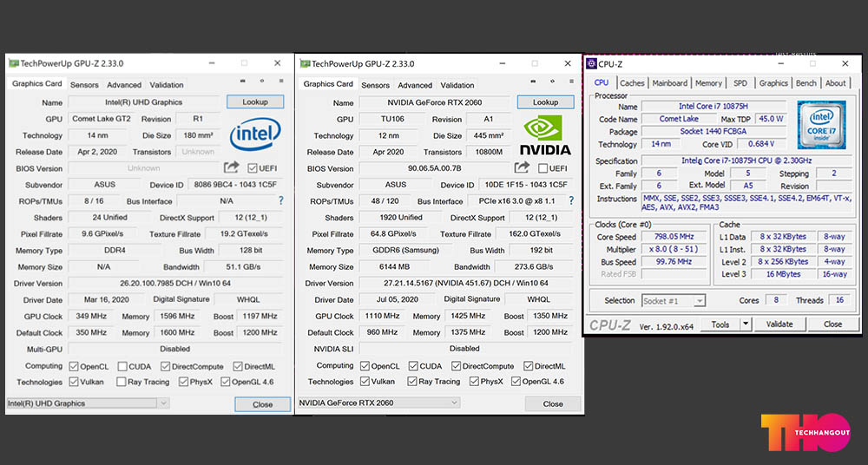Toggle DirectCompute checkbox in Intel GPU-Z window
Screen dimensions: 868x465
[166, 366]
